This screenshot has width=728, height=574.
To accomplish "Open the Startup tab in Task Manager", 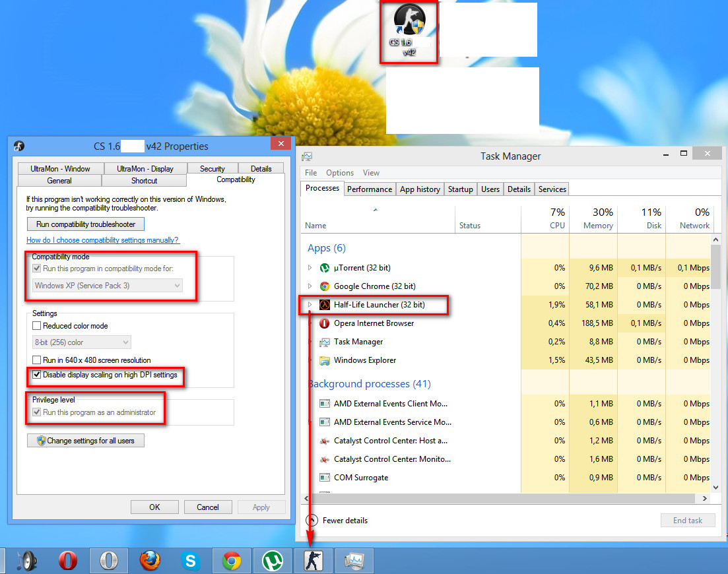I will pos(461,189).
